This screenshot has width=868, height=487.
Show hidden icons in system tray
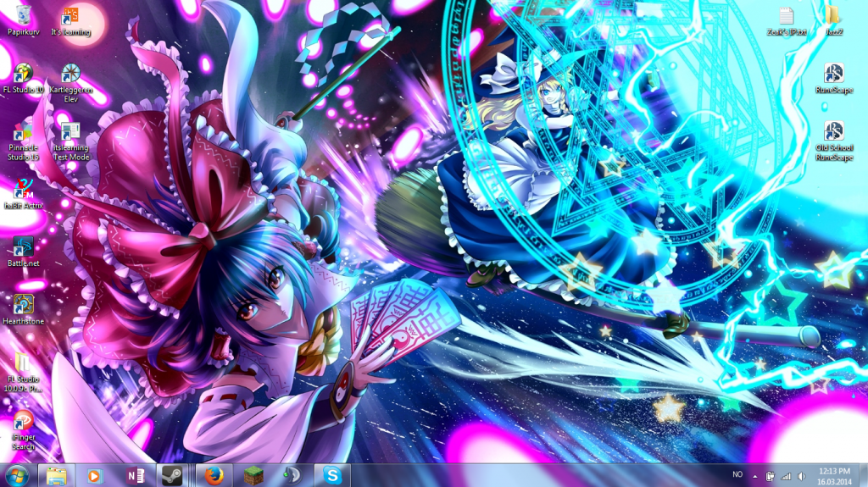tap(754, 475)
